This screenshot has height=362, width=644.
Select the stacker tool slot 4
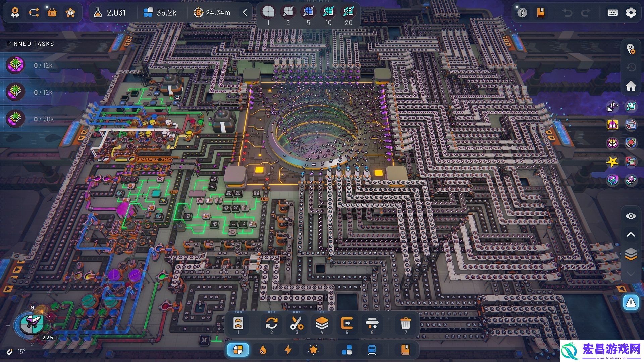coord(322,324)
